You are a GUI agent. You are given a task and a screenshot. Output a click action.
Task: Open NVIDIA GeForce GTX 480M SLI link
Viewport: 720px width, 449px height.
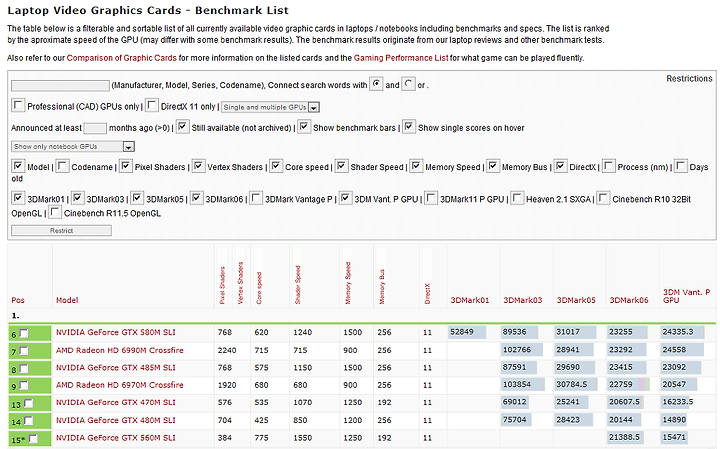116,421
